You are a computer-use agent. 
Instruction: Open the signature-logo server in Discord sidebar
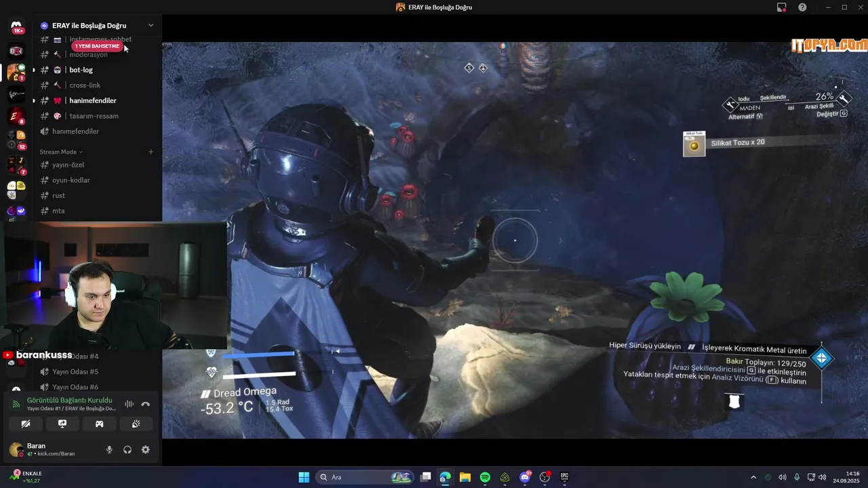click(x=16, y=94)
